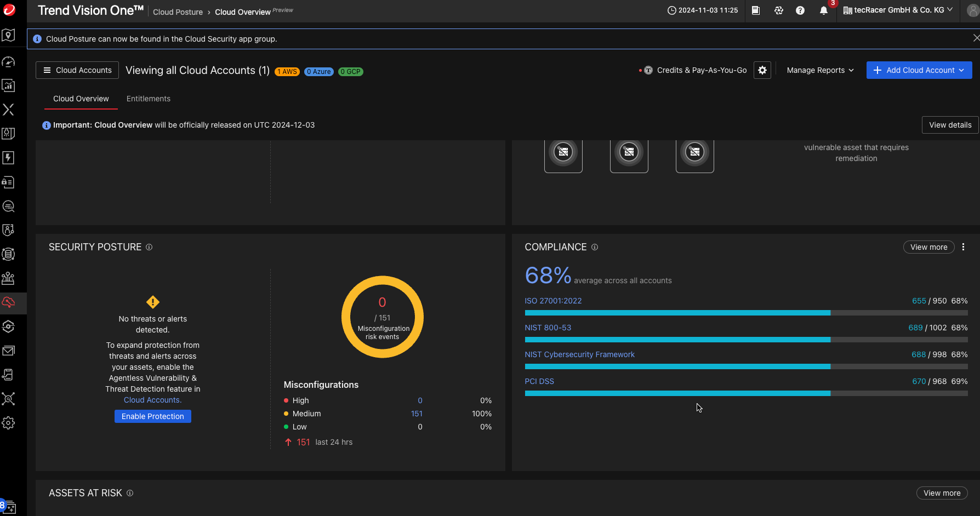Open ISO 27001:2022 compliance standard
The height and width of the screenshot is (516, 980).
(x=553, y=301)
